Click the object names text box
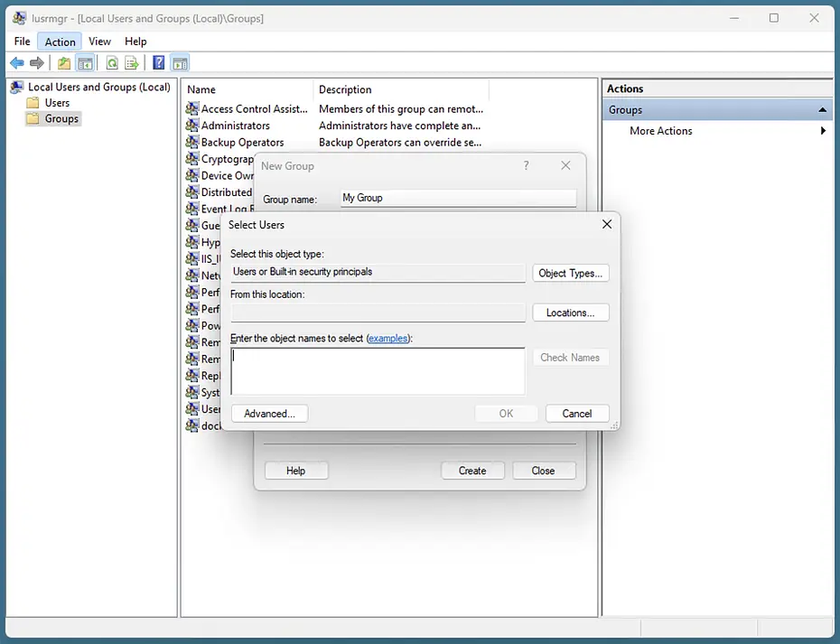The image size is (840, 644). click(x=378, y=371)
